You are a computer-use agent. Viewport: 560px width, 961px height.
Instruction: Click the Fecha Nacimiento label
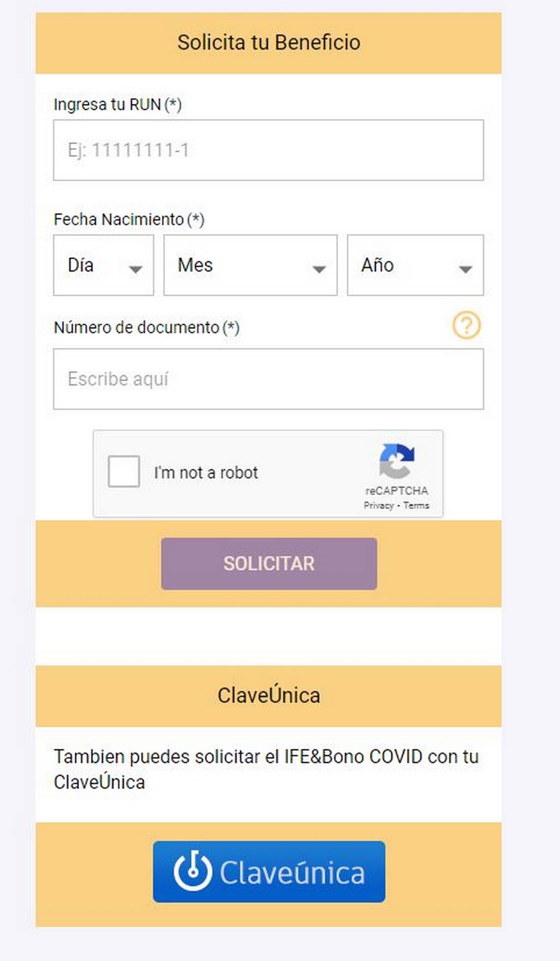(129, 220)
